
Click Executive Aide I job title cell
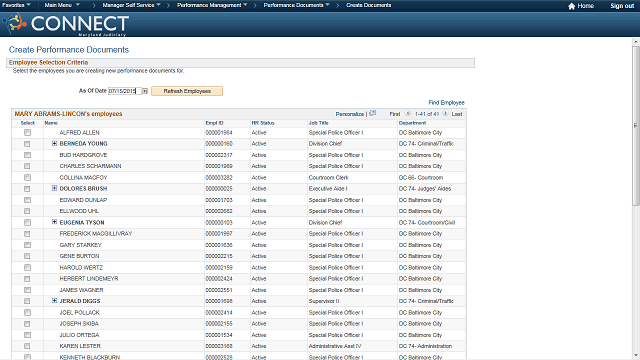[328, 189]
